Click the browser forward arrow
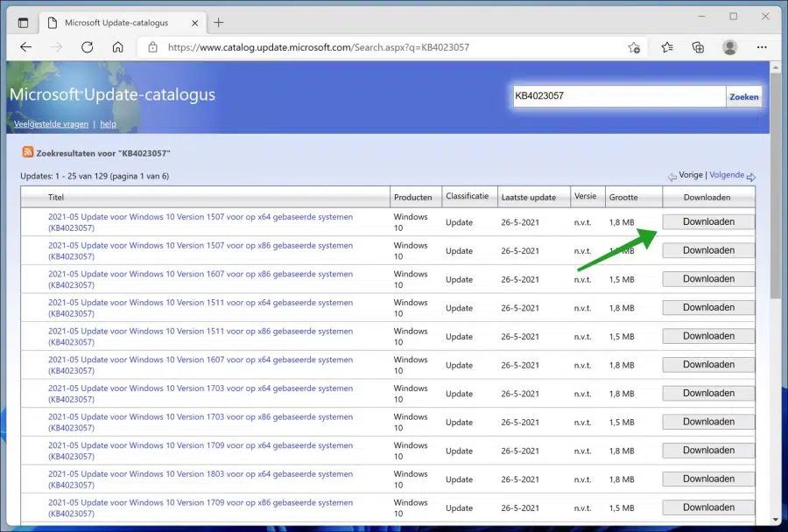 click(x=57, y=47)
